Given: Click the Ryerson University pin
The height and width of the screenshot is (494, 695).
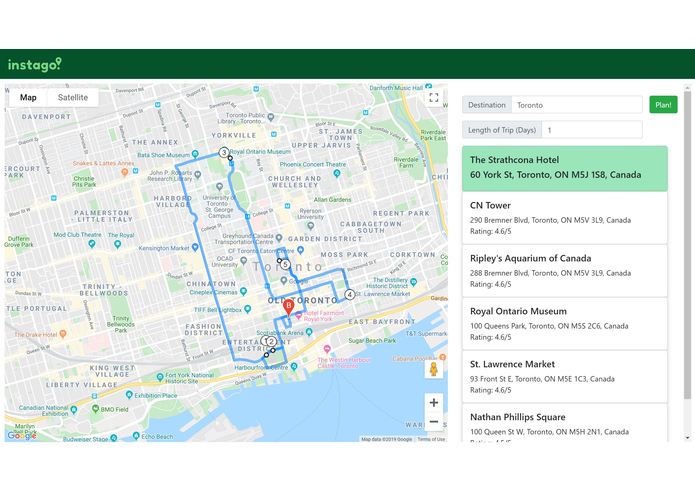Looking at the screenshot, I should click(x=311, y=226).
